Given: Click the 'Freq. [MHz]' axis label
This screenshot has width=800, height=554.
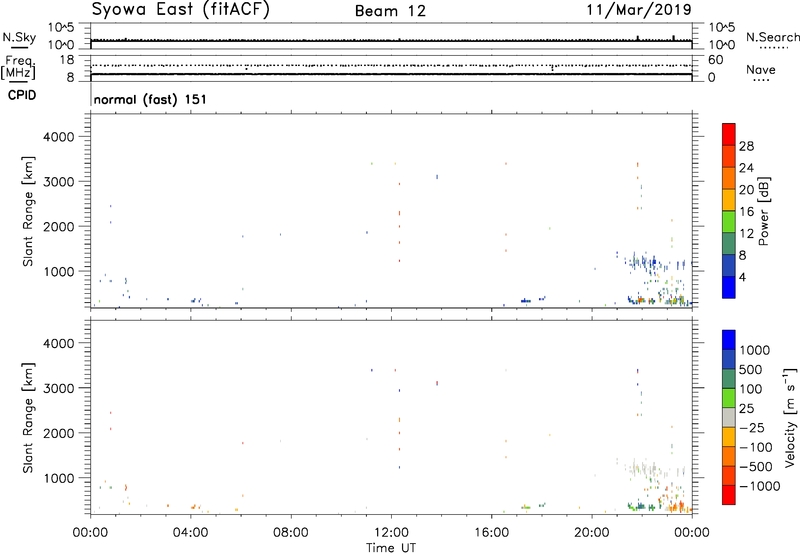Looking at the screenshot, I should click(18, 67).
